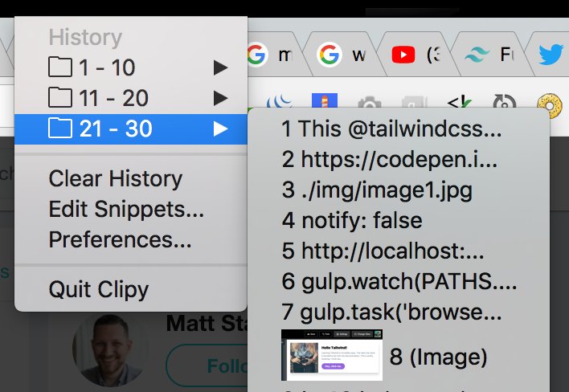Switch to the YouTube tab
The width and height of the screenshot is (569, 392).
pyautogui.click(x=415, y=55)
